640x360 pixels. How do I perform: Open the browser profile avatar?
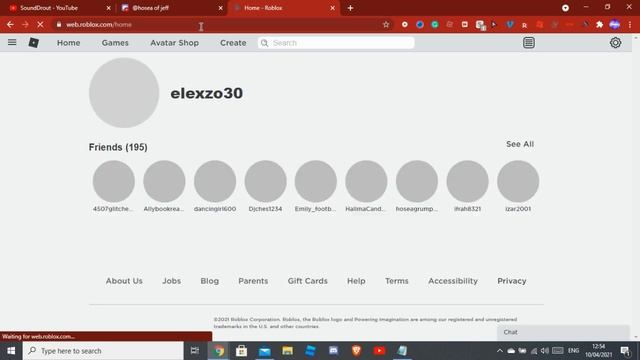615,24
